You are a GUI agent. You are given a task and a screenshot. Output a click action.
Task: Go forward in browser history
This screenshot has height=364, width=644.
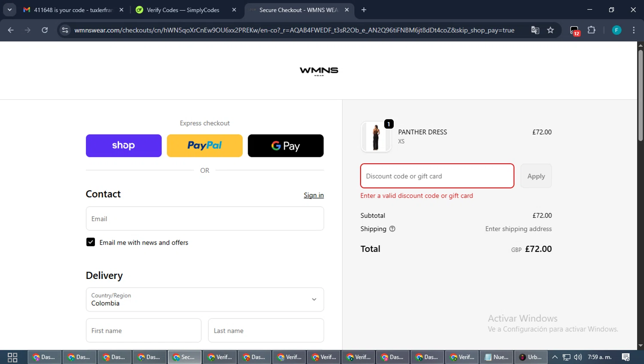(27, 30)
